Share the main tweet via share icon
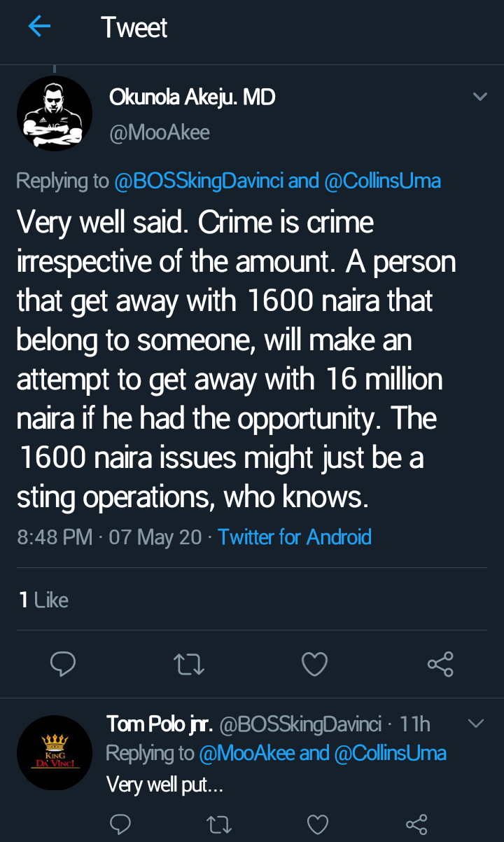The height and width of the screenshot is (842, 504). click(440, 663)
